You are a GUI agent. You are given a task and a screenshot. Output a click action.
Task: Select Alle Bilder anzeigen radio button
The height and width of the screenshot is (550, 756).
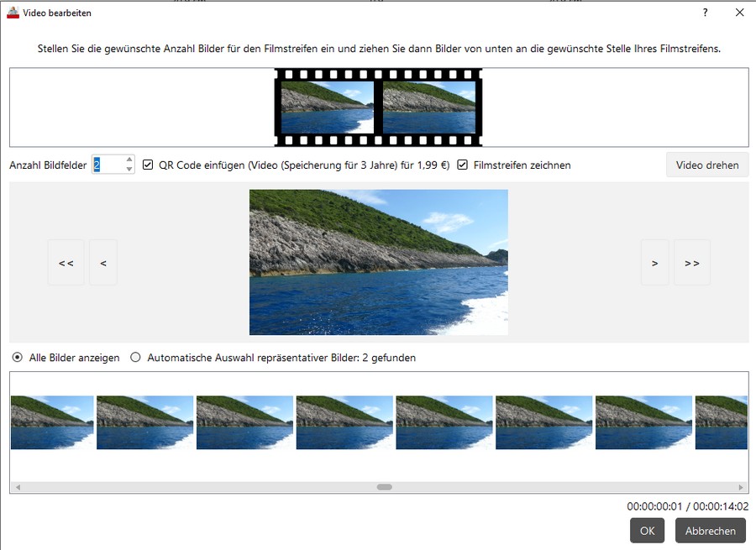tap(18, 358)
